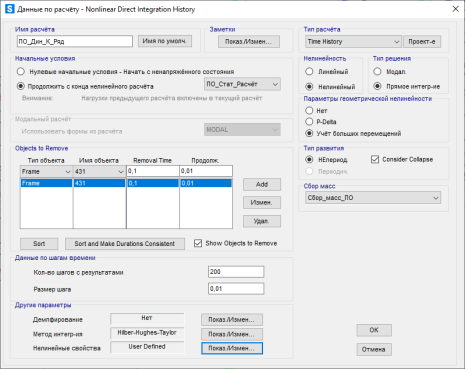This screenshot has height=369, width=466.
Task: Select Учёт больших перемещений option
Action: click(309, 133)
